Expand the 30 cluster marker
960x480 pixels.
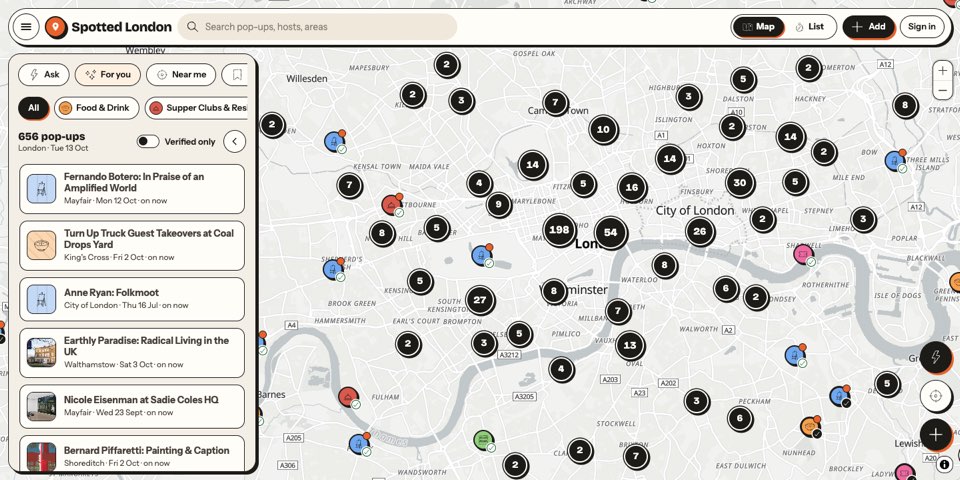(740, 182)
